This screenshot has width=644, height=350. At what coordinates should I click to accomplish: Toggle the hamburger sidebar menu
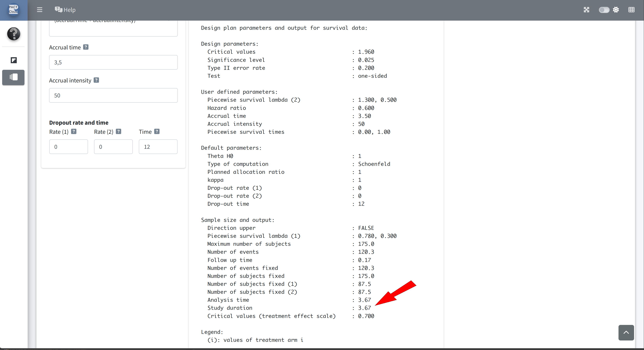click(x=40, y=10)
